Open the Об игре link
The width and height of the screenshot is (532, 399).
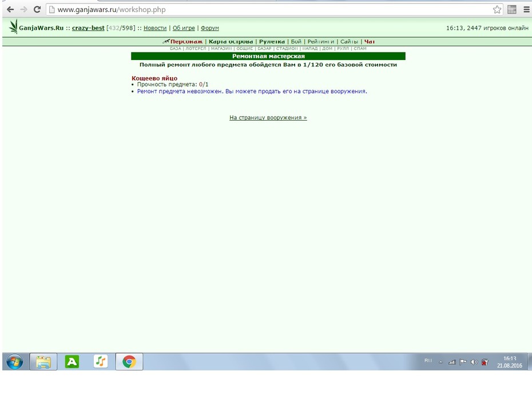pos(184,28)
